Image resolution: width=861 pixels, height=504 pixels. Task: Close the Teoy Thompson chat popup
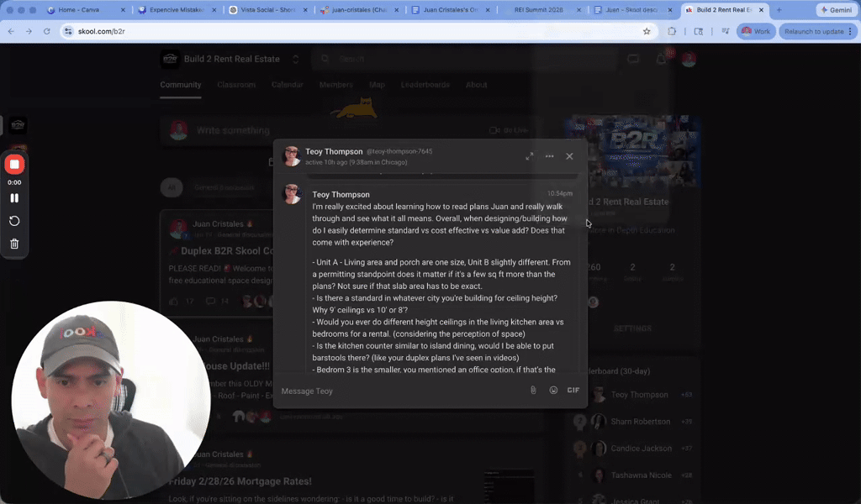[569, 156]
